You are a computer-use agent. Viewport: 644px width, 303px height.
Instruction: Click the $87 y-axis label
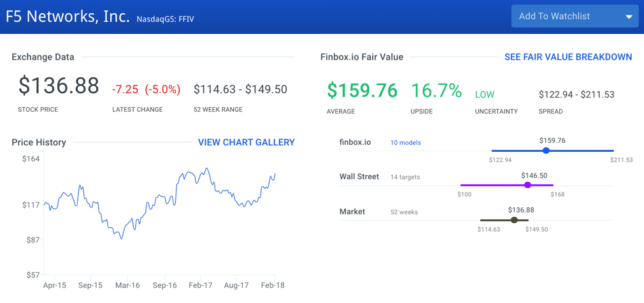tap(32, 240)
